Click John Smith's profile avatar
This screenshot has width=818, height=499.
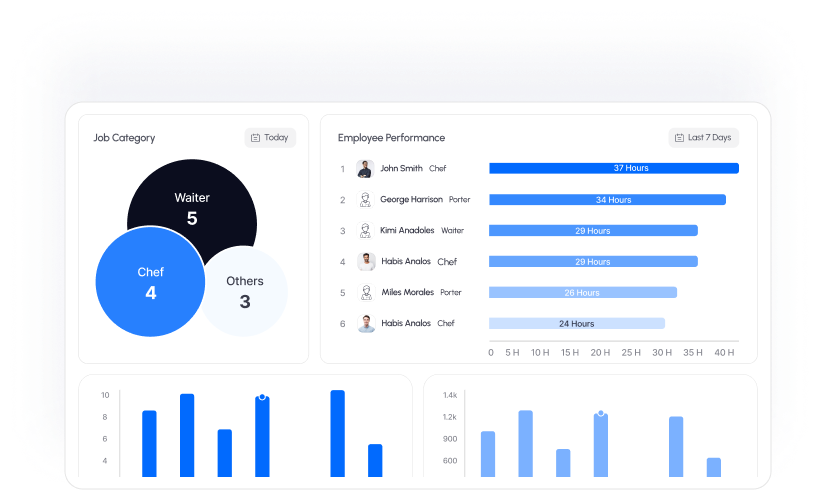[x=365, y=169]
